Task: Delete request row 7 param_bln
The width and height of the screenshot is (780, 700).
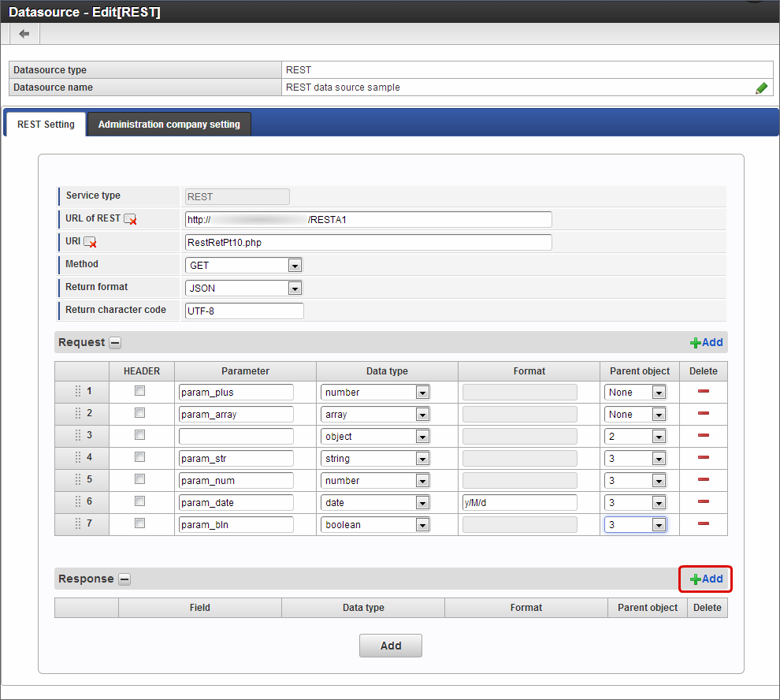Action: click(x=703, y=523)
